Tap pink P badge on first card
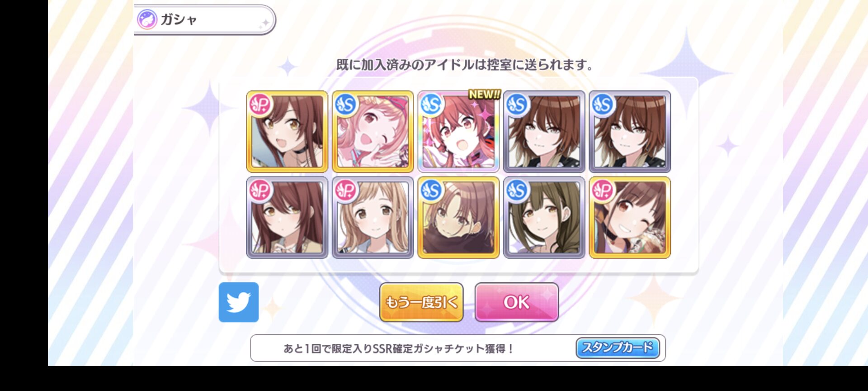Screen dimensions: 868x391 pos(260,105)
